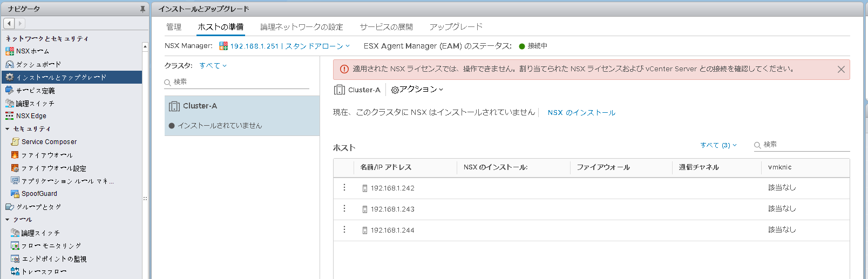Click the NSX Manager icon beside IP
868x279 pixels.
click(x=223, y=46)
